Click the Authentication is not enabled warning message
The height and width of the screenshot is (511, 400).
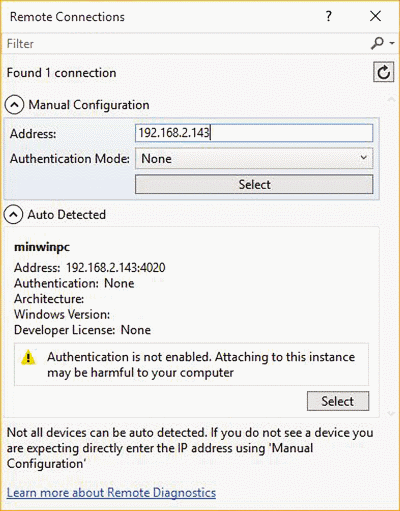point(201,365)
